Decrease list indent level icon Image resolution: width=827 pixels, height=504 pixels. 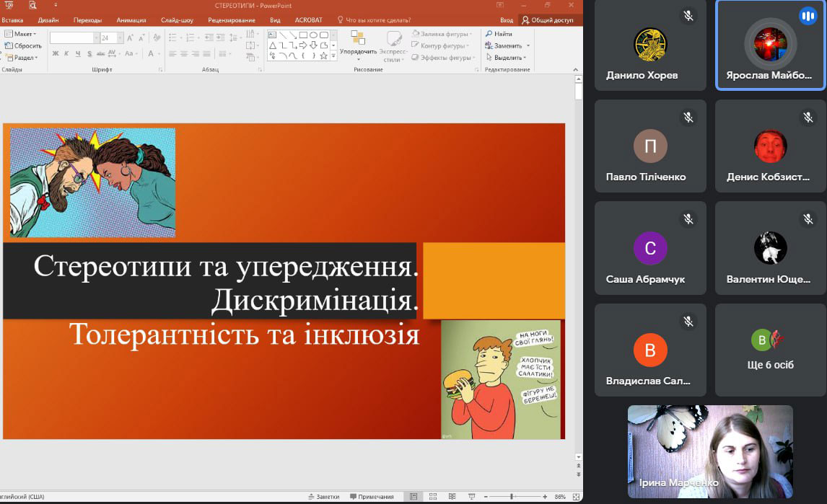(209, 38)
